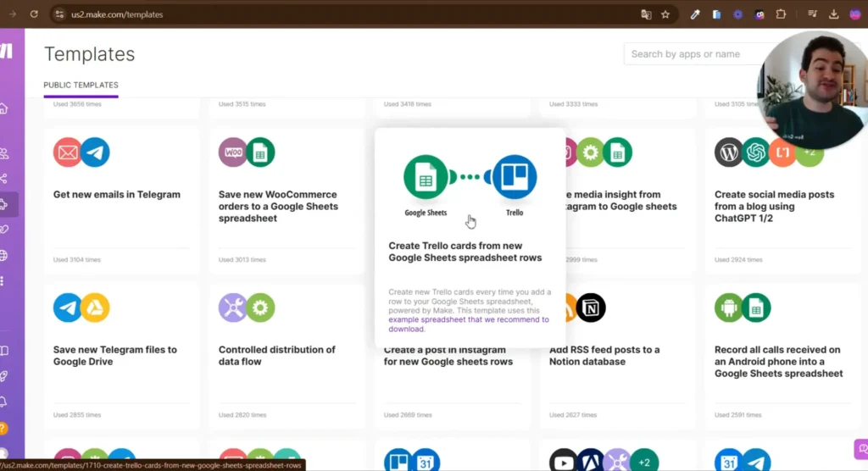Click the email icon in Get new emails card
This screenshot has height=471, width=868.
tap(68, 152)
